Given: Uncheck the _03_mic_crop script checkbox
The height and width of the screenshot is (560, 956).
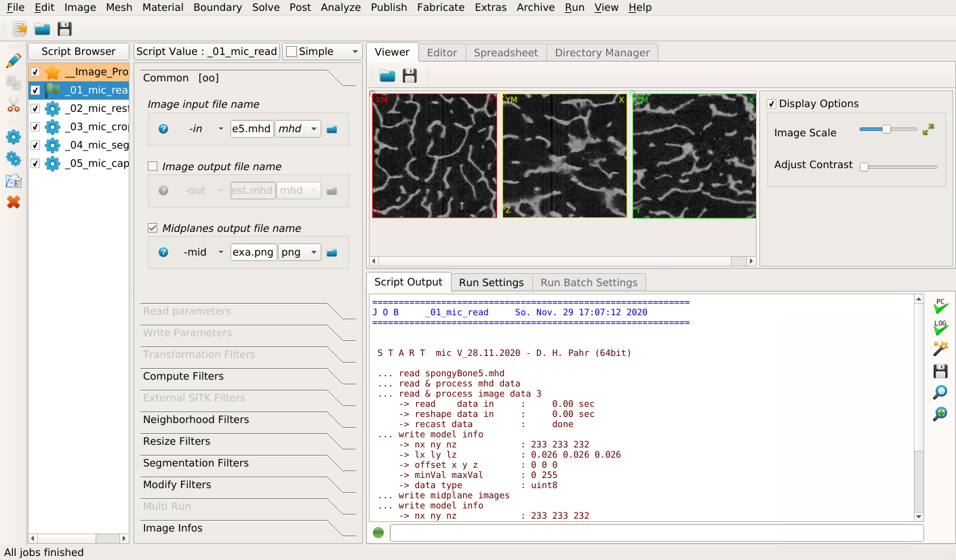Looking at the screenshot, I should (x=35, y=127).
